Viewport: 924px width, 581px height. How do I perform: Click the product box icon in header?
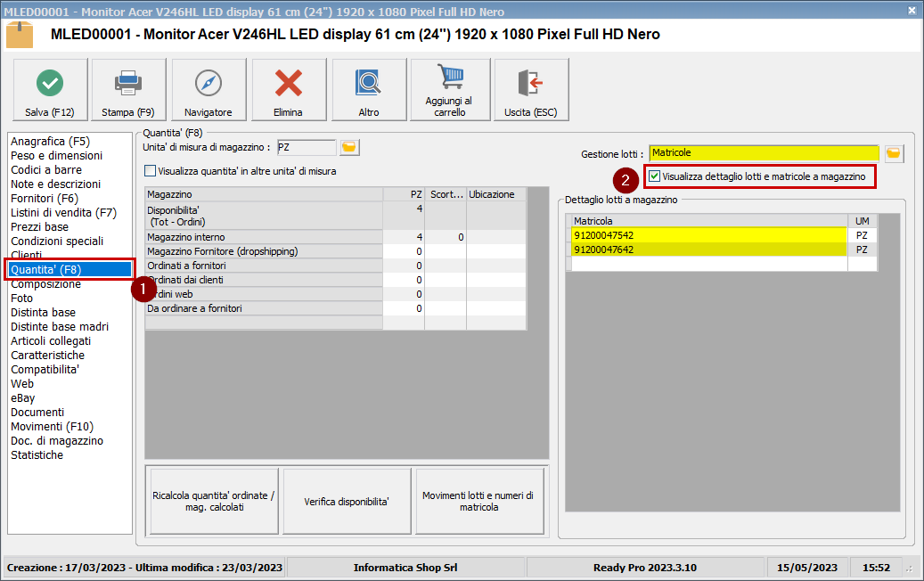[x=20, y=35]
